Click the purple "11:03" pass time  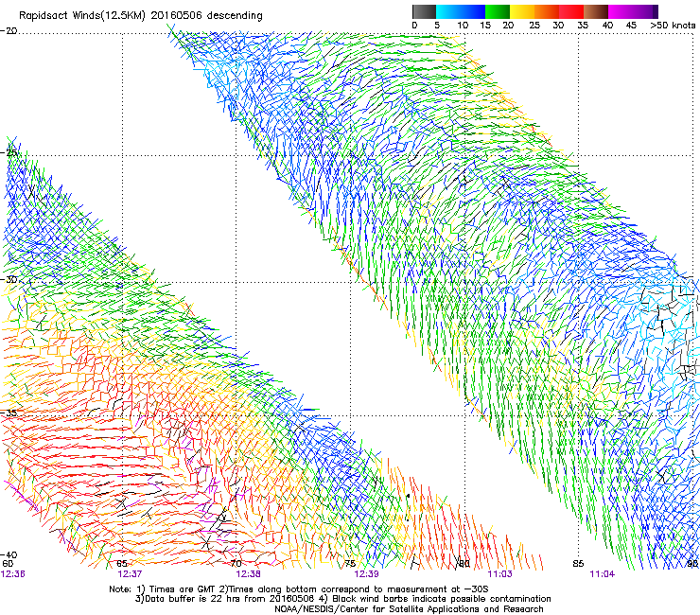[x=499, y=574]
